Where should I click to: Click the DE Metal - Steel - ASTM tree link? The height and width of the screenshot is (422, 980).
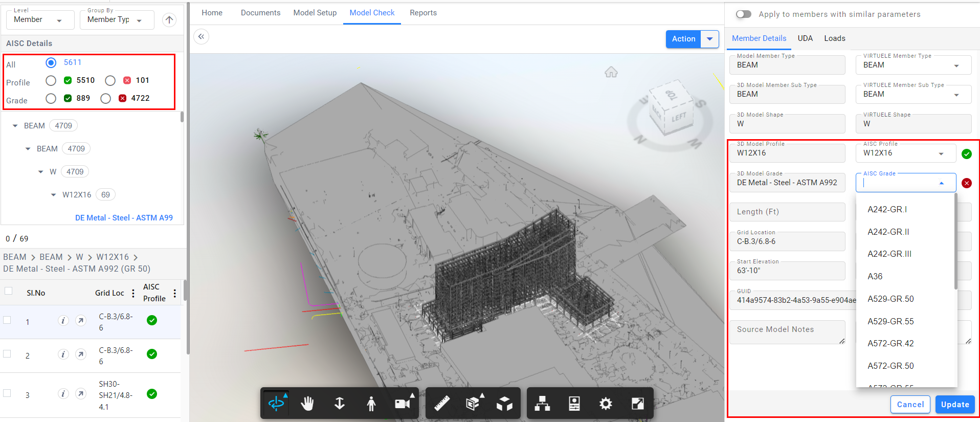(x=124, y=218)
